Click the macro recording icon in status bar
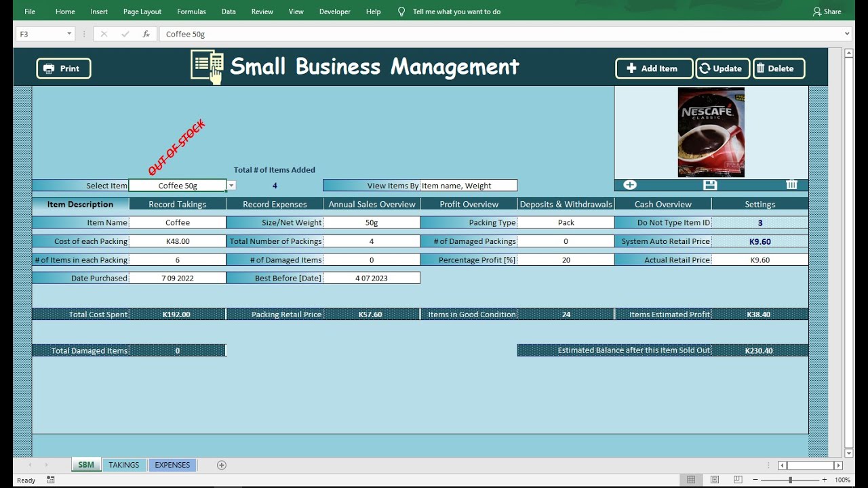The height and width of the screenshot is (488, 868). 51,480
